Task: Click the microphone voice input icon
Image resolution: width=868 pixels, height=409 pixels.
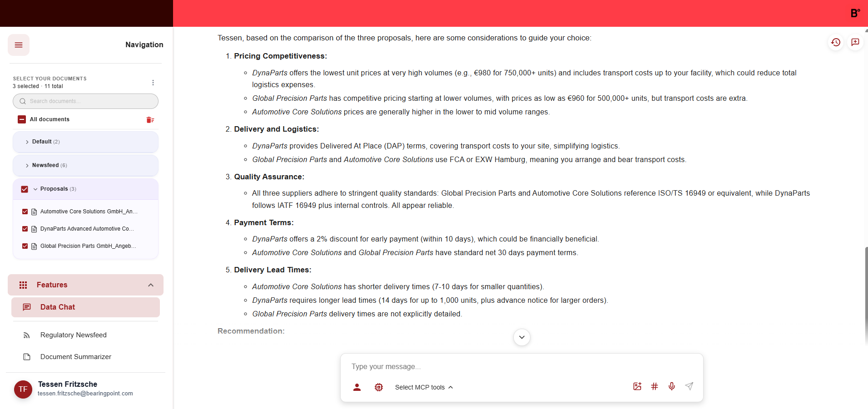Action: (672, 386)
